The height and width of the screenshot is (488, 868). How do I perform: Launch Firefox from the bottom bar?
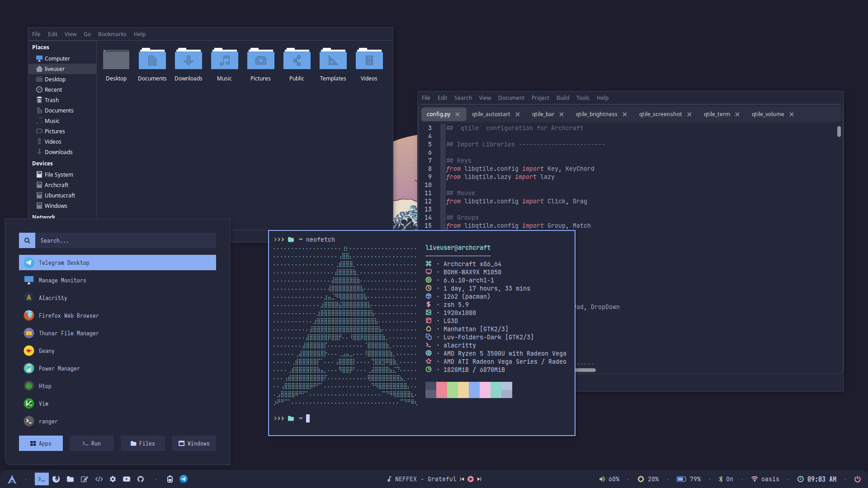(56, 479)
